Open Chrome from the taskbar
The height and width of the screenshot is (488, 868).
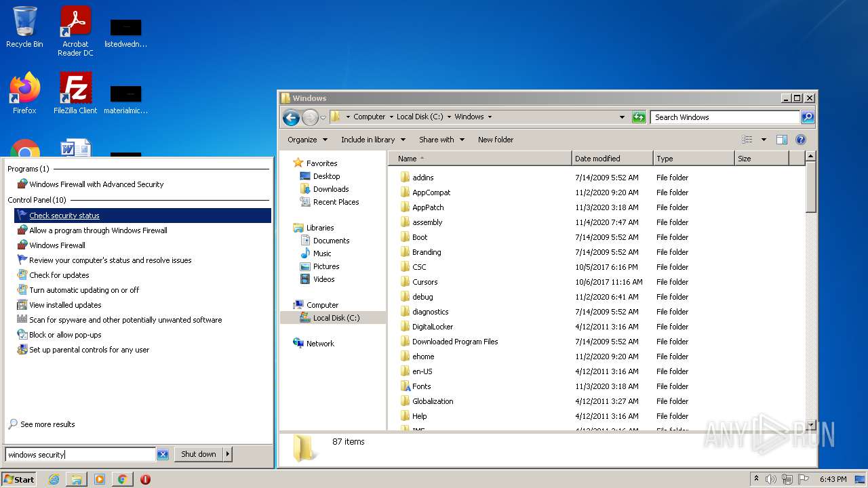click(123, 479)
